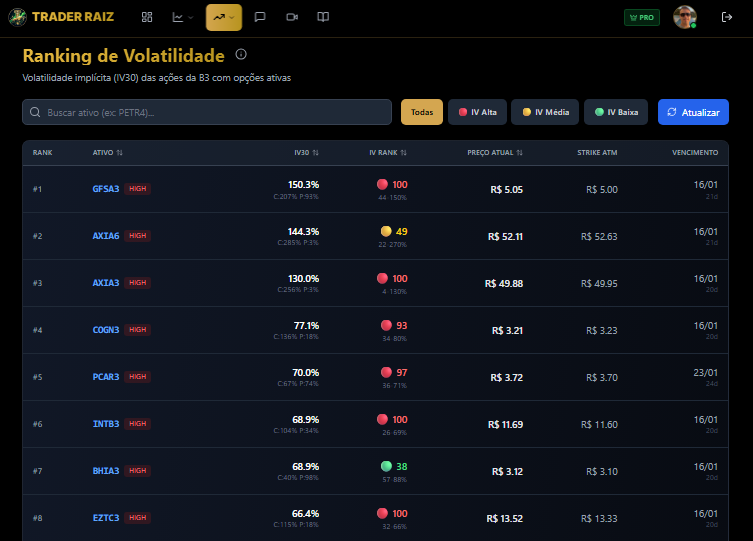Image resolution: width=753 pixels, height=541 pixels.
Task: Sort table by IV RANK column
Action: pos(388,153)
